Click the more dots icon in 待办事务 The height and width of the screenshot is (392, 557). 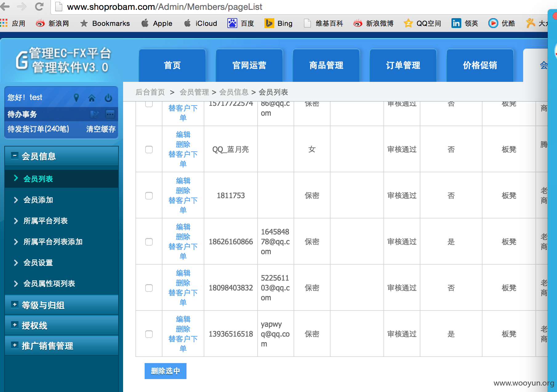click(110, 114)
